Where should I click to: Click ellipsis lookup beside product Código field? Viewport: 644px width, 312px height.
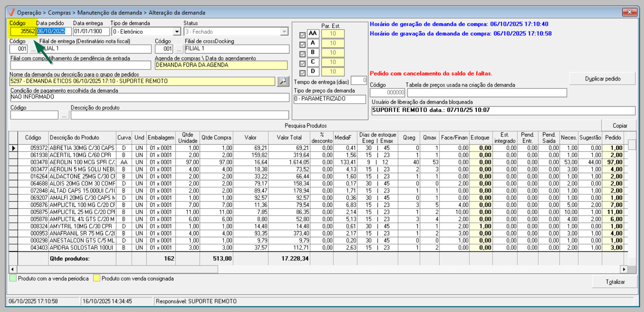coord(64,115)
